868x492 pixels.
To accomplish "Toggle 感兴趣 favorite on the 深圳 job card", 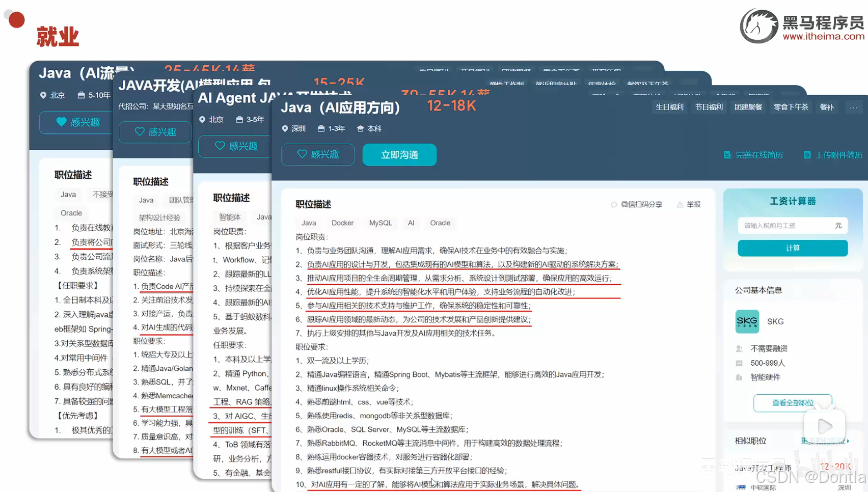I will 317,154.
